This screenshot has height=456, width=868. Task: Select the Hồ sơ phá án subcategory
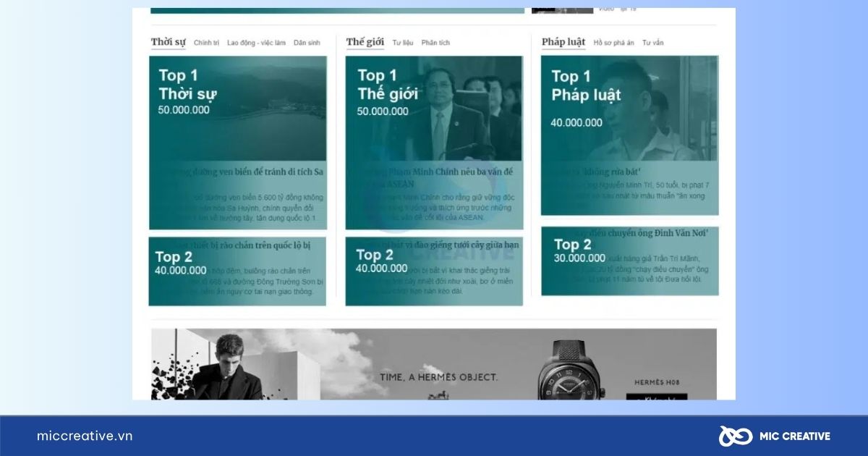(x=613, y=43)
